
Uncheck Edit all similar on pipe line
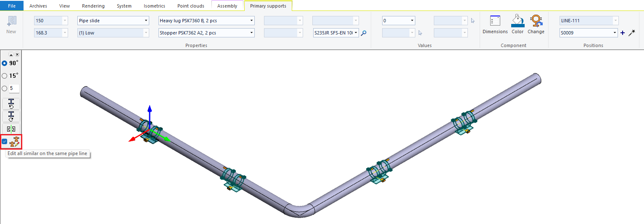[x=5, y=141]
